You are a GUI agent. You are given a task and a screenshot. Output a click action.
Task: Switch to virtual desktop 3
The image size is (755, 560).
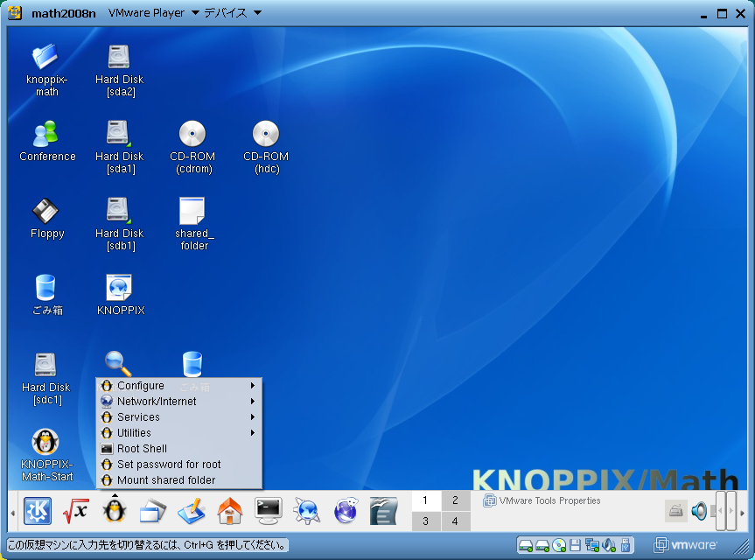click(x=426, y=521)
